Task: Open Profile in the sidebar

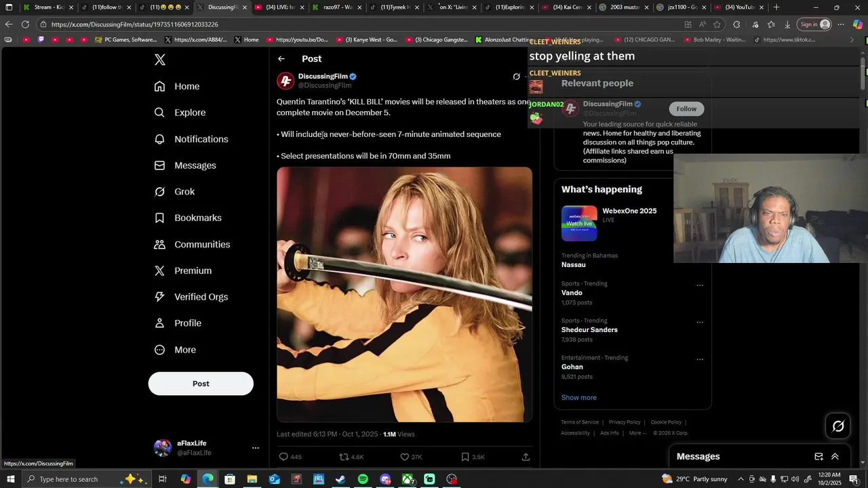Action: 178,323
